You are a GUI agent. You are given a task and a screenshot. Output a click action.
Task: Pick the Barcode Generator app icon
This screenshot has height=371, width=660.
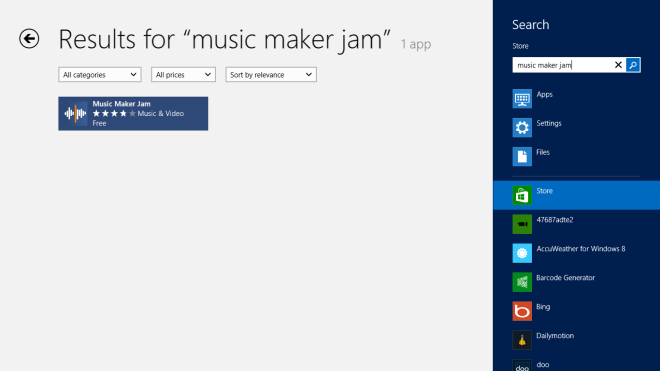point(522,282)
